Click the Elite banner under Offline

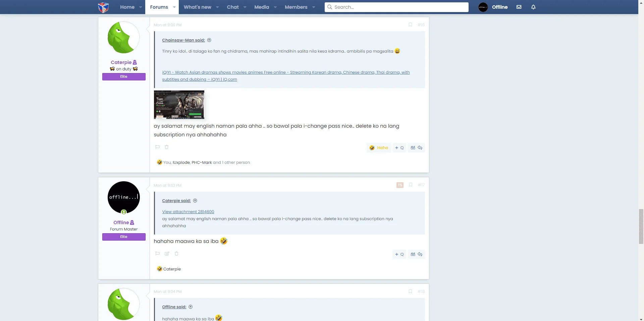[x=124, y=237]
